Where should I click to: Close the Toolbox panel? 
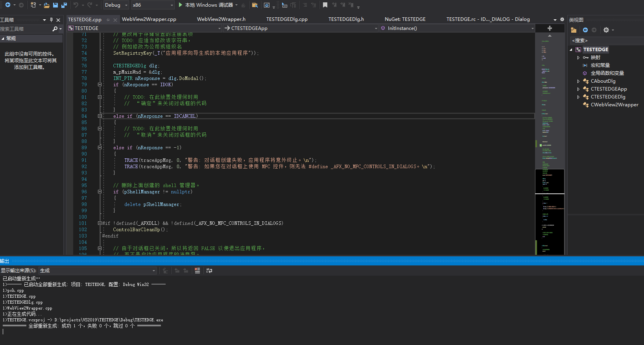(58, 20)
